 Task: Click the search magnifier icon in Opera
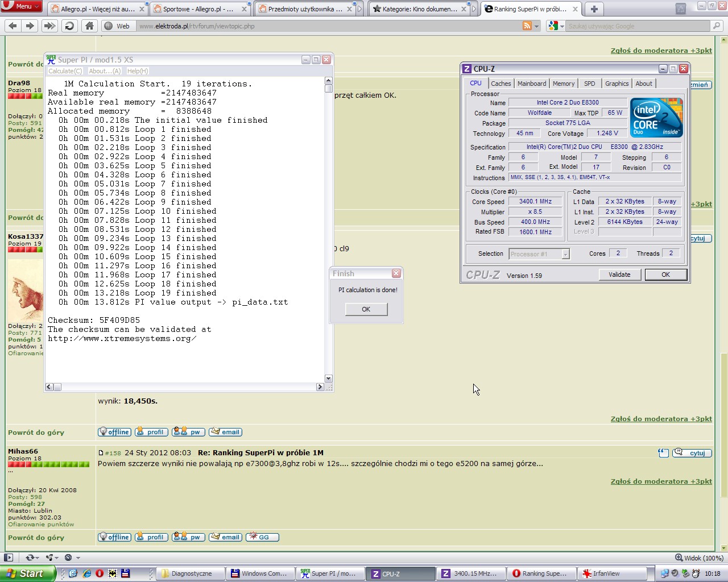pyautogui.click(x=717, y=26)
